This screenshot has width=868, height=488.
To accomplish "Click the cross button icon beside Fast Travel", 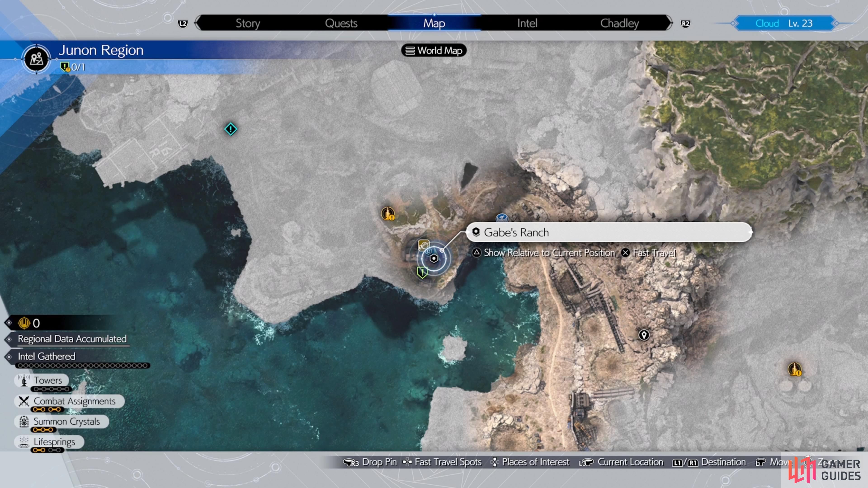I will [625, 253].
